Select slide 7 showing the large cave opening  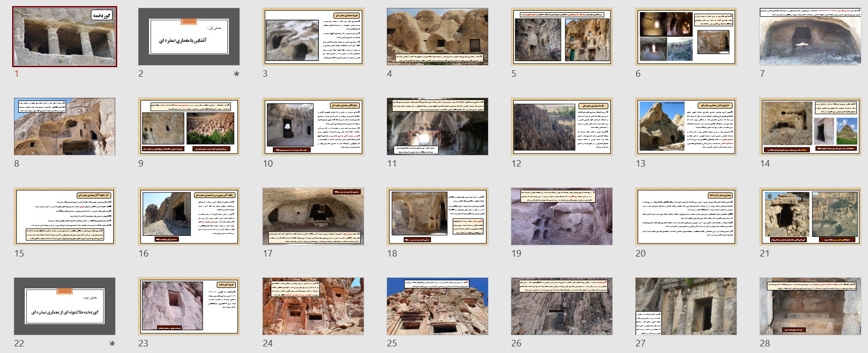point(810,36)
